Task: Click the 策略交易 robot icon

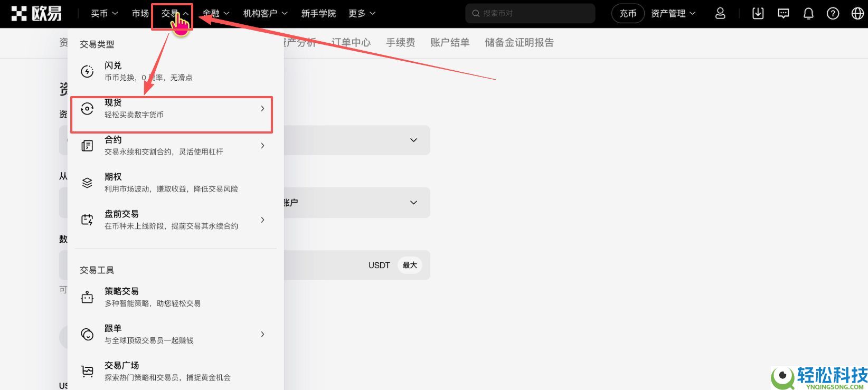Action: pyautogui.click(x=87, y=297)
